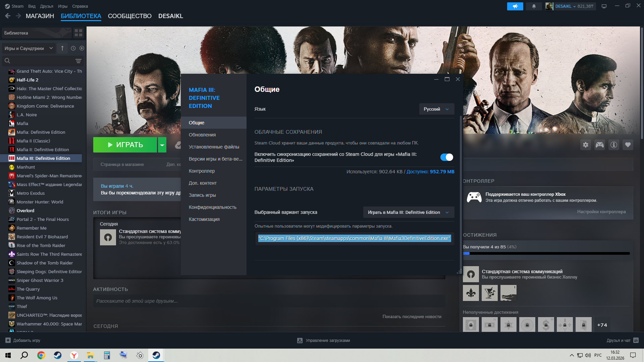This screenshot has height=362, width=644.
Task: Switch library to grid view icon
Action: [x=78, y=33]
